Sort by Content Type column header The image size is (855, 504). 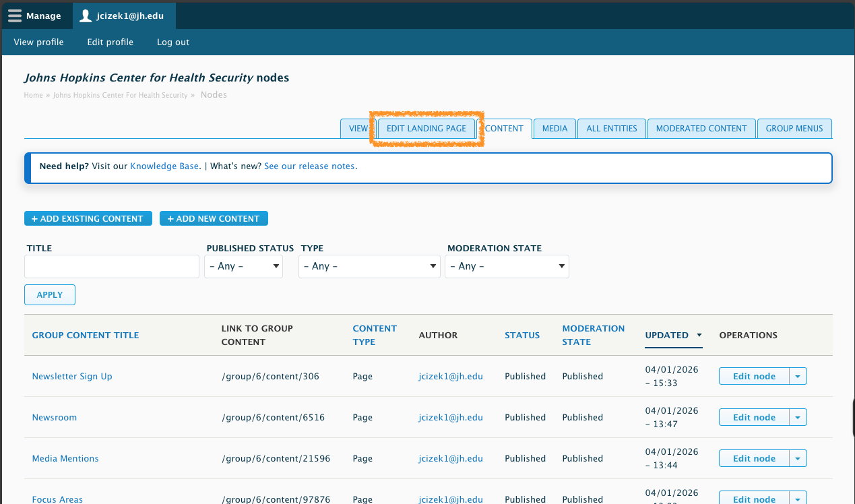pos(375,335)
